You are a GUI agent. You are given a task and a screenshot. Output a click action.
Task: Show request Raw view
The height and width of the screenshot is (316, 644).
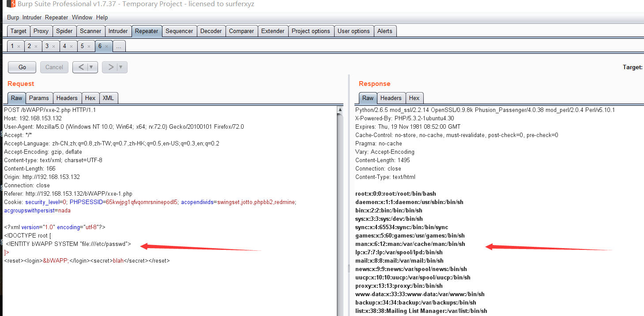coord(17,98)
